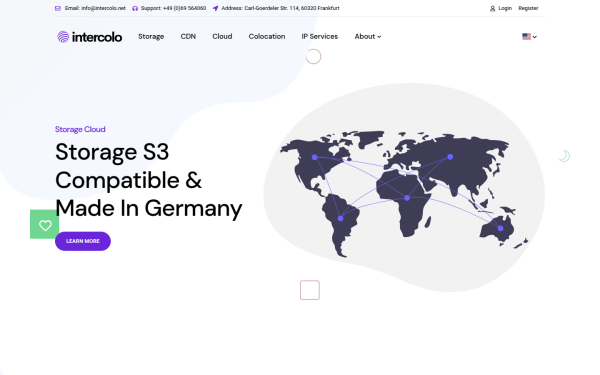This screenshot has height=375, width=600.
Task: Open the Colocation menu item
Action: coord(267,36)
